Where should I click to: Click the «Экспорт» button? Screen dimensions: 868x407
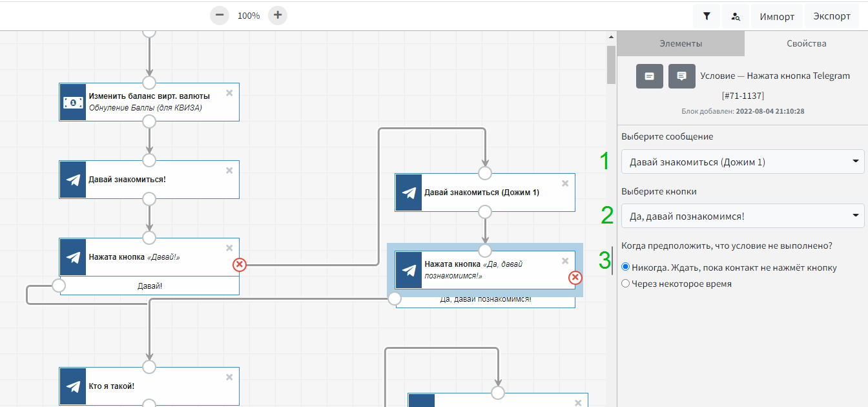click(x=832, y=16)
